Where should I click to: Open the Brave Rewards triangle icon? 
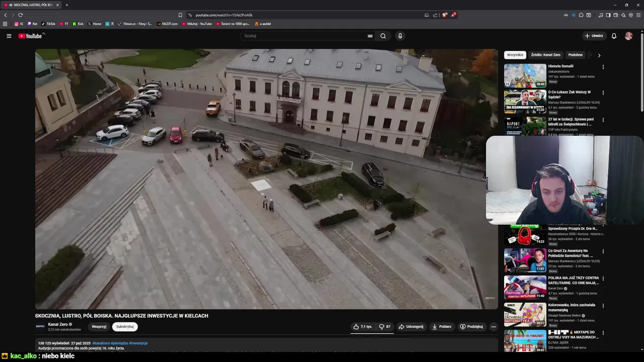tap(453, 15)
